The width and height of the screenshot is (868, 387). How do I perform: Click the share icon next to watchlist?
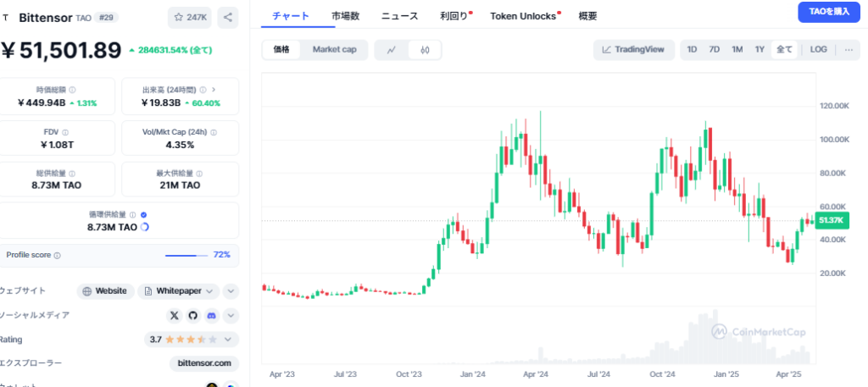tap(229, 16)
